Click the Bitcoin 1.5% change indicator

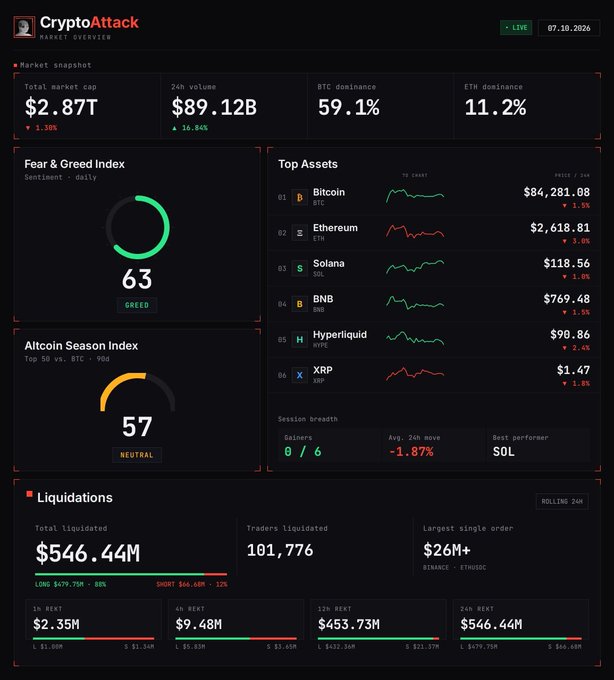(x=576, y=206)
